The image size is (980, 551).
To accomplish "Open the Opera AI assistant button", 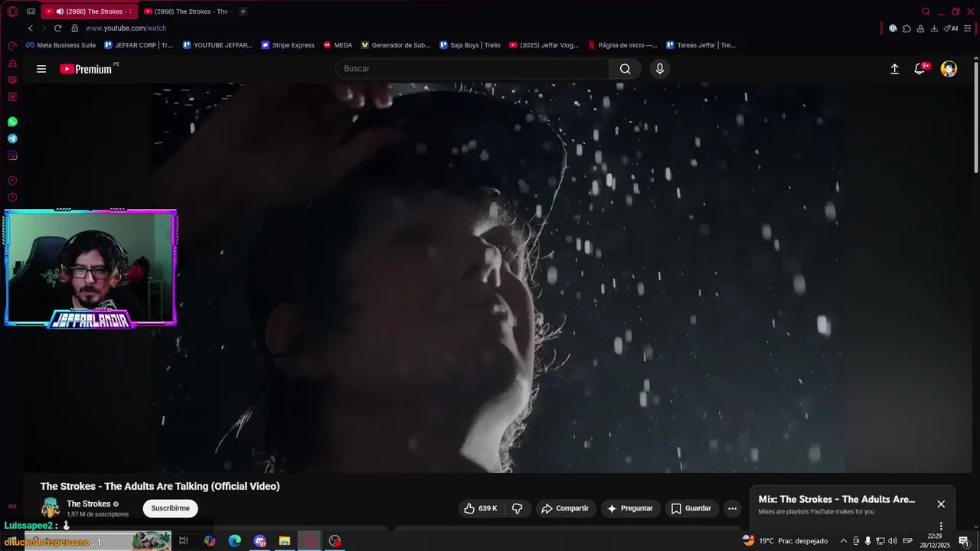I will (951, 28).
